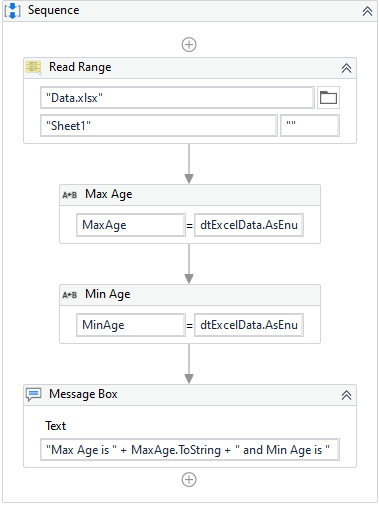Image resolution: width=379 pixels, height=506 pixels.
Task: Browse for file with folder icon
Action: 328,98
